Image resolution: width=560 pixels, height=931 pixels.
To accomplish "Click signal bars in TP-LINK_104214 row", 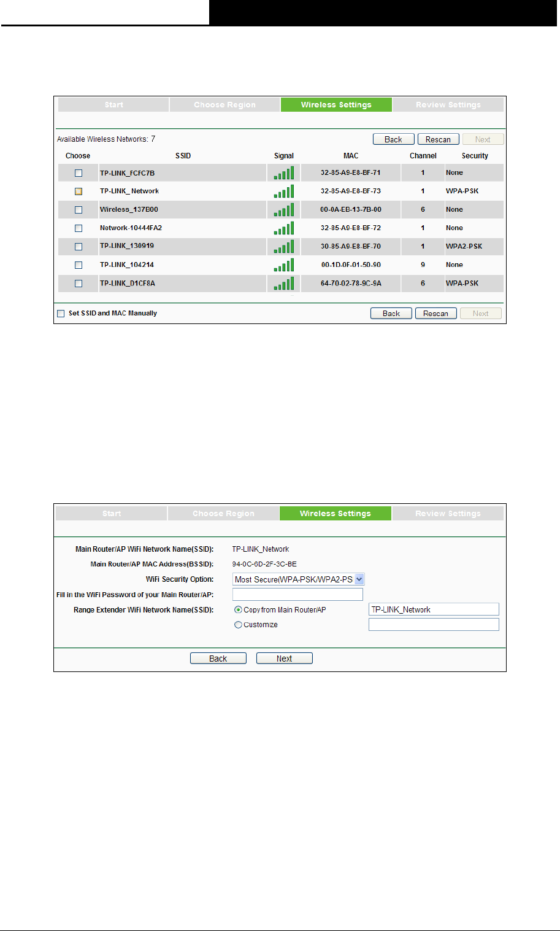I will tap(284, 265).
